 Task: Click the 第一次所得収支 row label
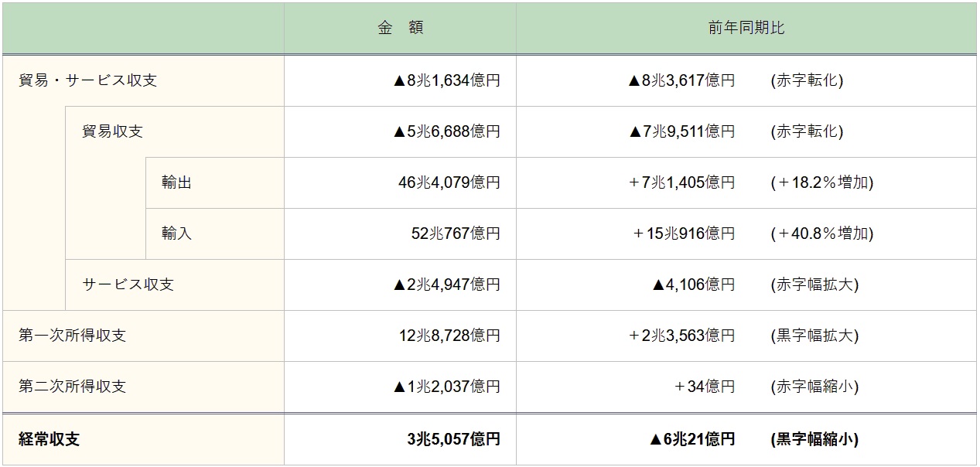coord(73,336)
